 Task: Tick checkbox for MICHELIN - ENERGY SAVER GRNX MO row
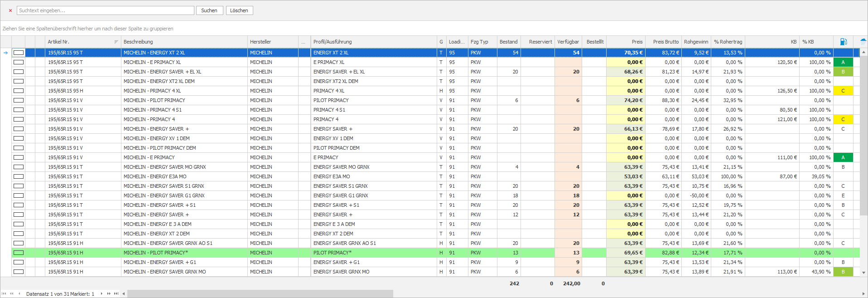(19, 272)
